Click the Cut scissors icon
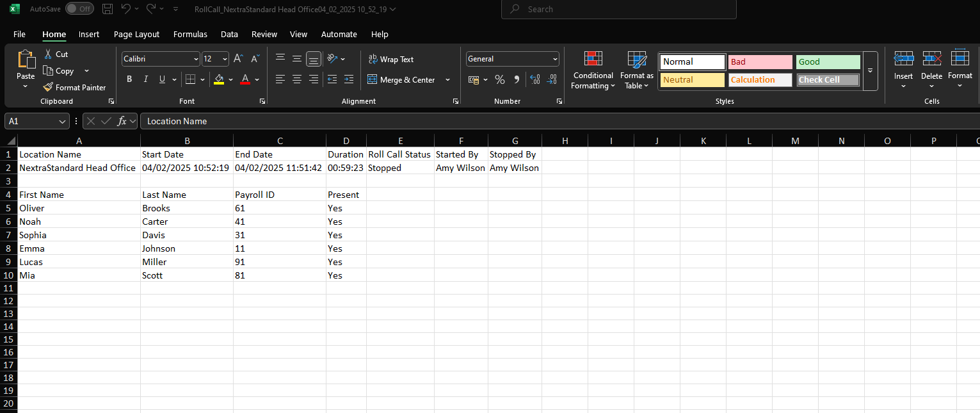 click(48, 54)
